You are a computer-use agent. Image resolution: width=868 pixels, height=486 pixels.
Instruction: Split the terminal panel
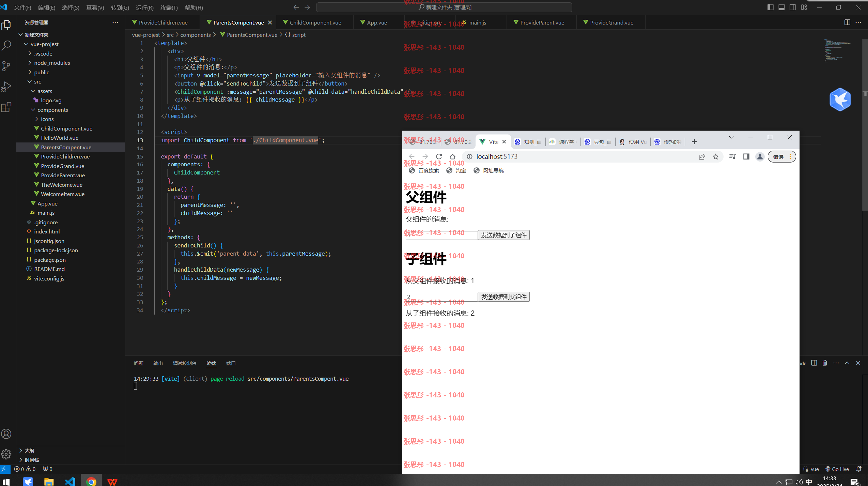click(x=814, y=363)
